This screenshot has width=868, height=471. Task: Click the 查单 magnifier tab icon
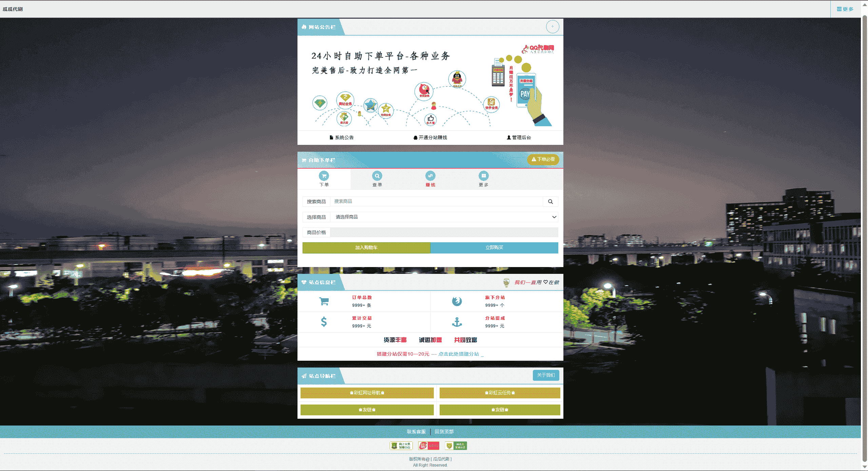click(377, 176)
